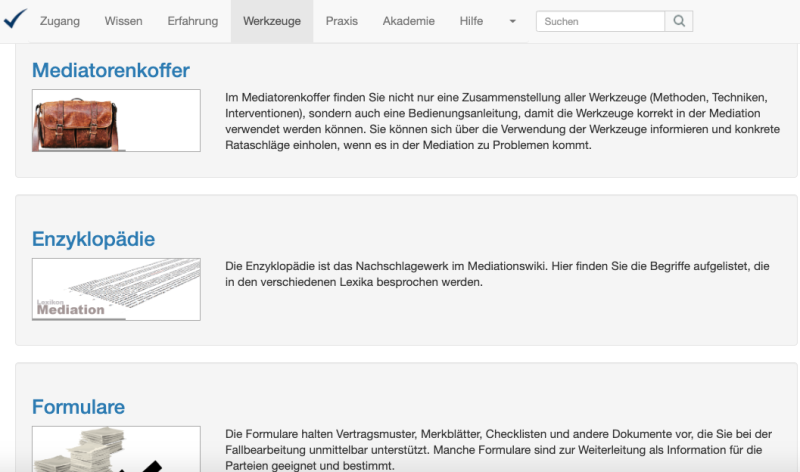Click the leather briefcase thumbnail
Image resolution: width=800 pixels, height=472 pixels.
tap(116, 120)
